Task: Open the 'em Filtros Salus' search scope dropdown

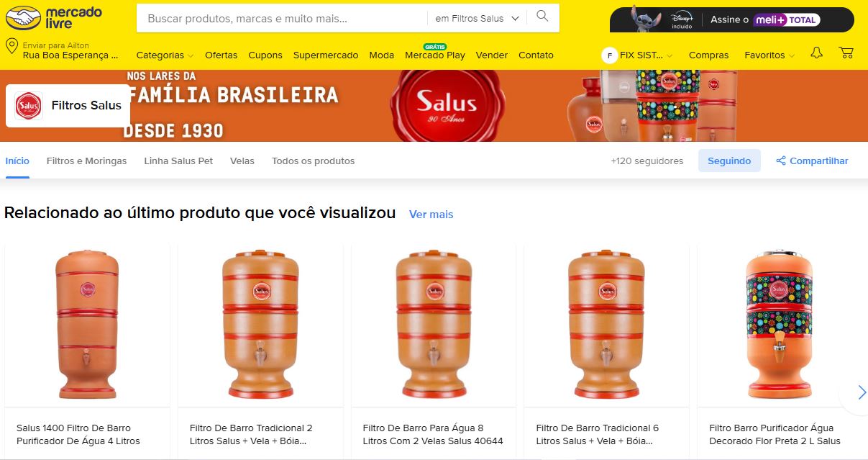Action: click(x=478, y=18)
